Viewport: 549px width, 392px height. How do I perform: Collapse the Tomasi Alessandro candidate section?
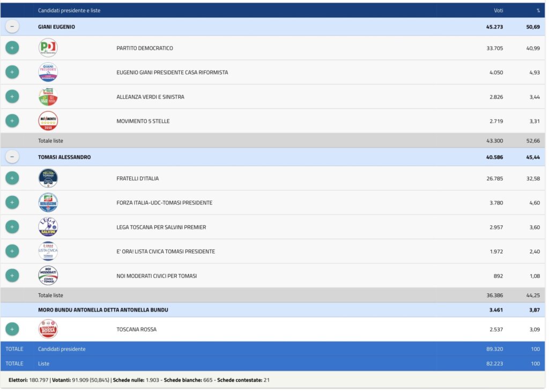(x=12, y=157)
